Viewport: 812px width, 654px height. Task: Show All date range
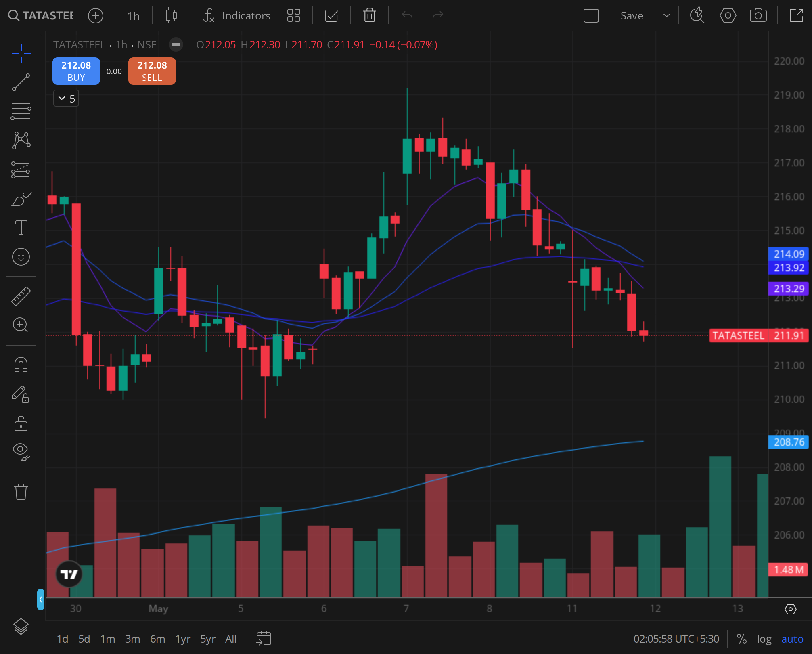[x=231, y=639]
